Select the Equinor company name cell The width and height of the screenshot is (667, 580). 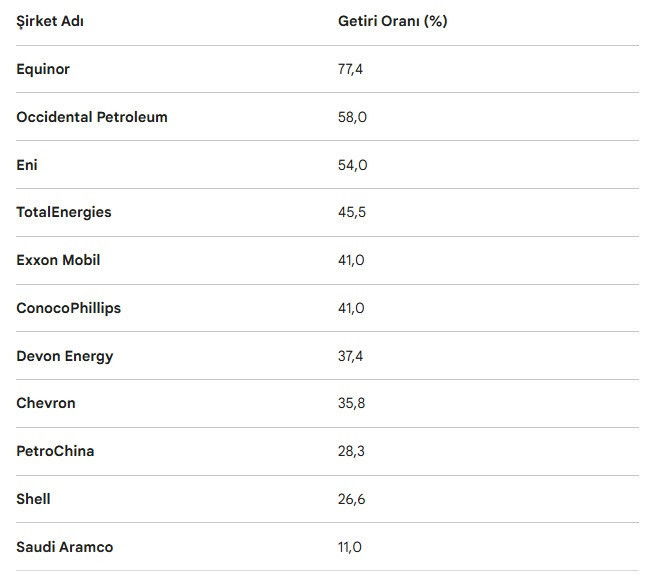43,69
